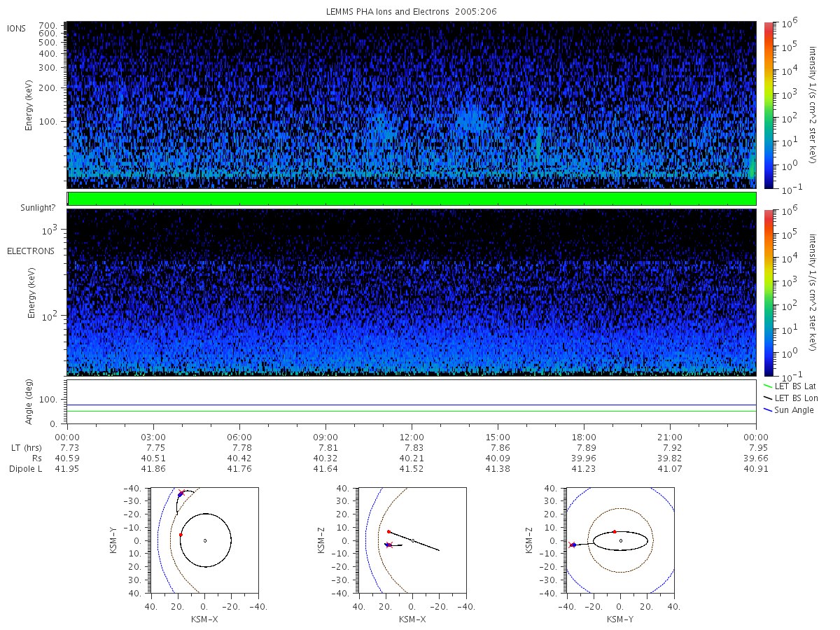The image size is (840, 630).
Task: Click the red dot in the middle KSM-X/KSM-Z plot
Action: (x=388, y=531)
